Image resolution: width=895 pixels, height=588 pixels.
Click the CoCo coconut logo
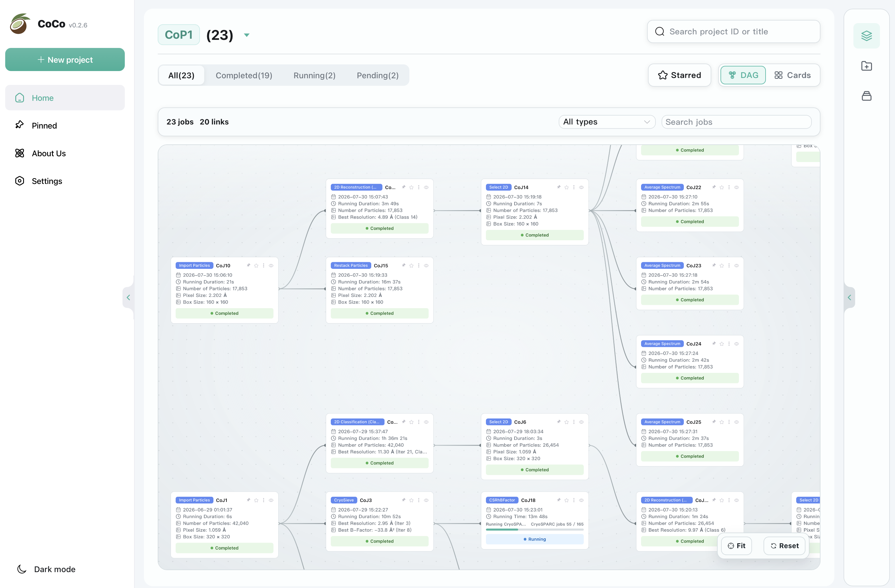click(20, 24)
